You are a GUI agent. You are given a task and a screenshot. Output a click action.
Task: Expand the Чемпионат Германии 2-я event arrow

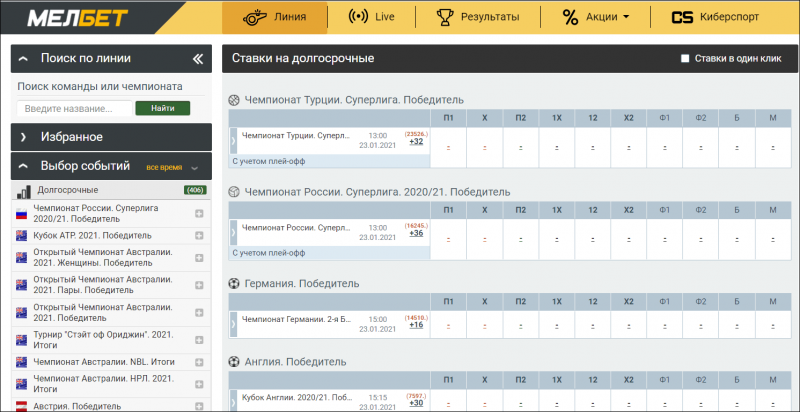[x=233, y=324]
